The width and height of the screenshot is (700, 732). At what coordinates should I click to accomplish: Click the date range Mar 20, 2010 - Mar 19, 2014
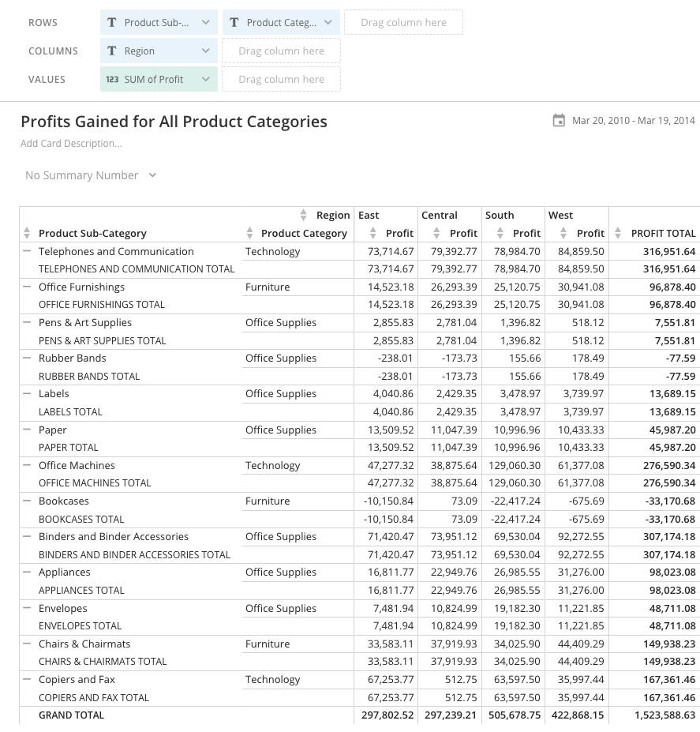tap(634, 121)
